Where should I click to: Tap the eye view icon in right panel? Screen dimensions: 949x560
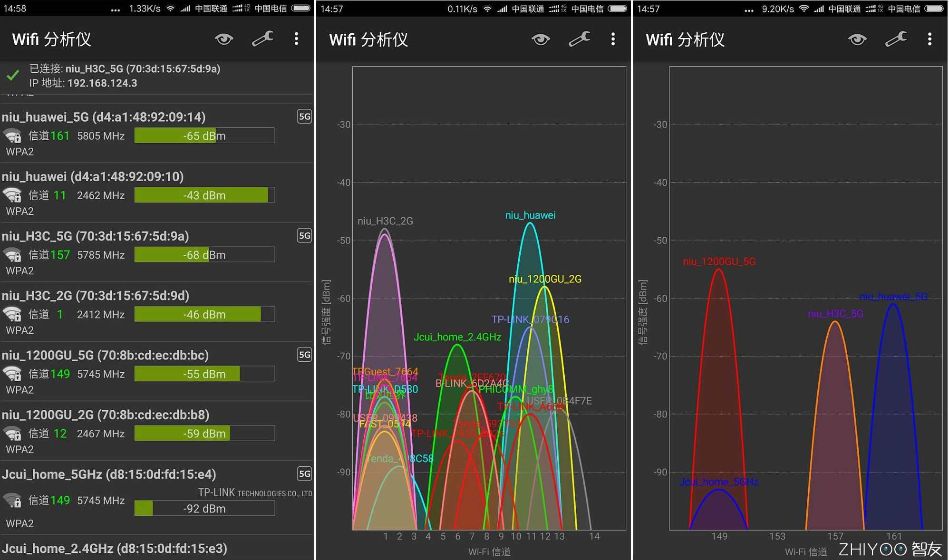[x=857, y=39]
